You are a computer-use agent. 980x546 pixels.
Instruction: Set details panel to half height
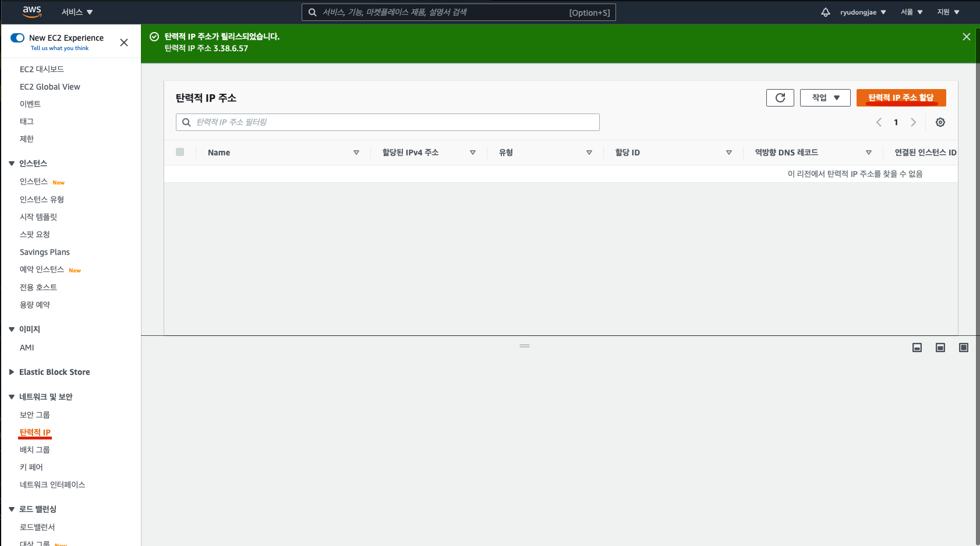click(x=940, y=348)
